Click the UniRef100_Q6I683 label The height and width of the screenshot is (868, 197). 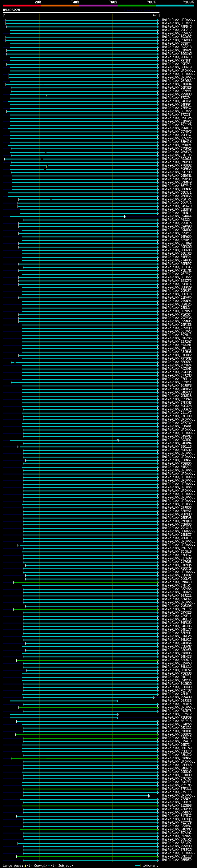[176, 81]
